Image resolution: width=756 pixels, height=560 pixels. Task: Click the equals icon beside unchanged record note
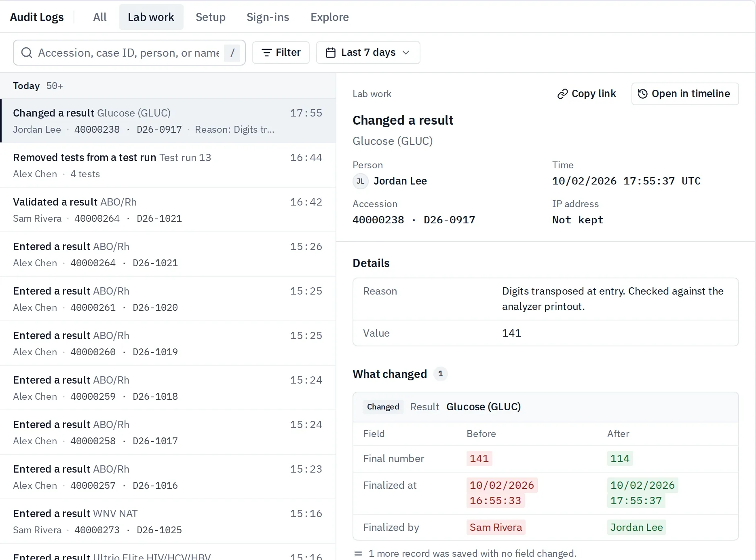point(358,554)
